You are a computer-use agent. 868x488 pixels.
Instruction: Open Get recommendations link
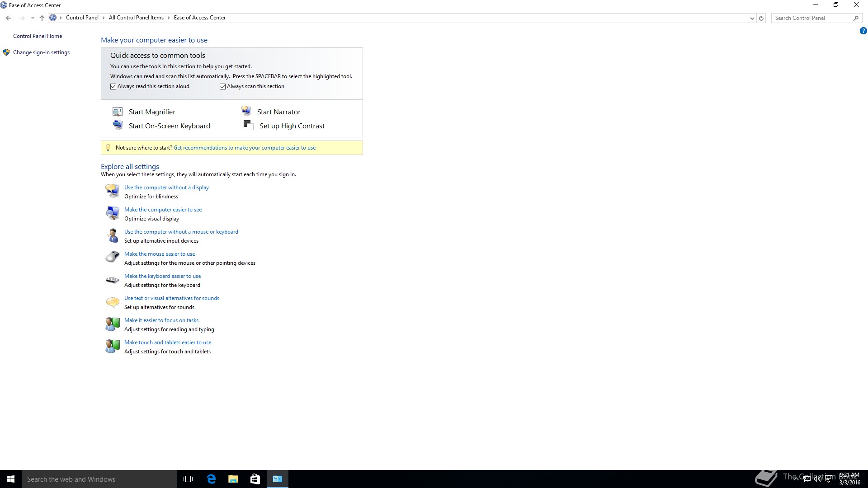pos(245,148)
